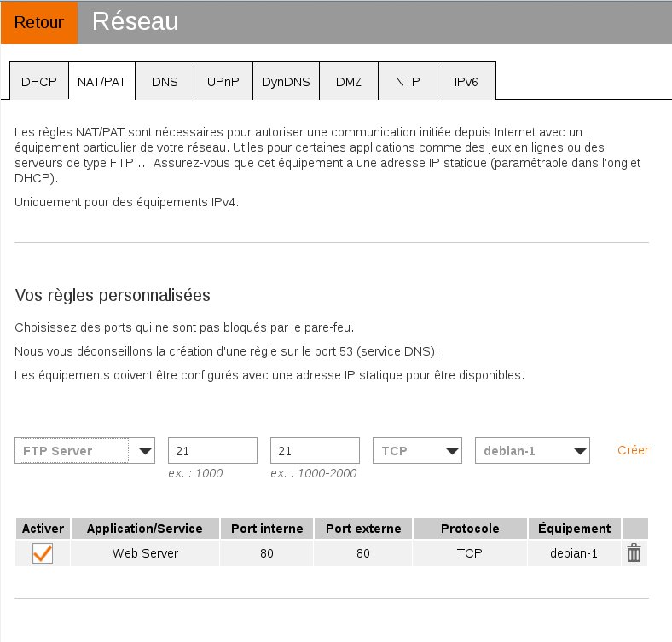Click the Activer column header

pyautogui.click(x=43, y=529)
